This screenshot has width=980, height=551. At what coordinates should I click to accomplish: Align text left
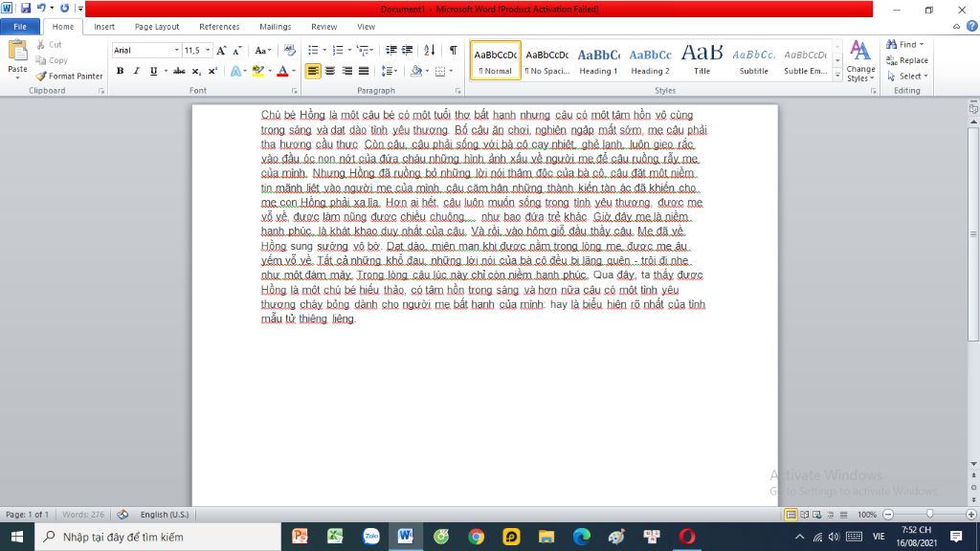(x=313, y=71)
